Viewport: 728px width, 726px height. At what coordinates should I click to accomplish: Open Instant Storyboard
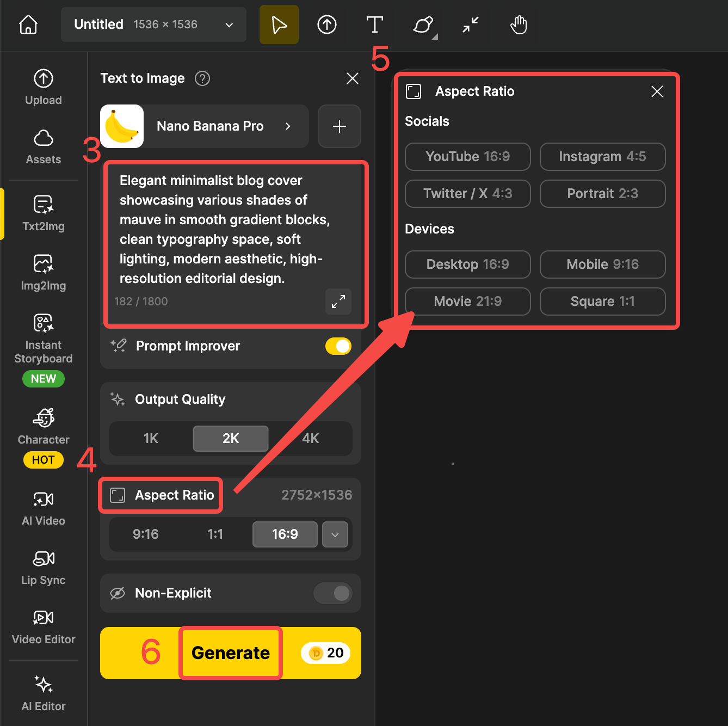(43, 337)
